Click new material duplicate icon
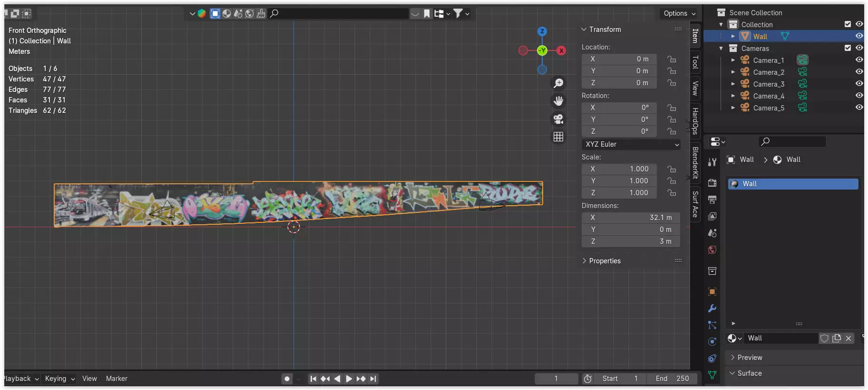This screenshot has height=390, width=868. pos(837,338)
